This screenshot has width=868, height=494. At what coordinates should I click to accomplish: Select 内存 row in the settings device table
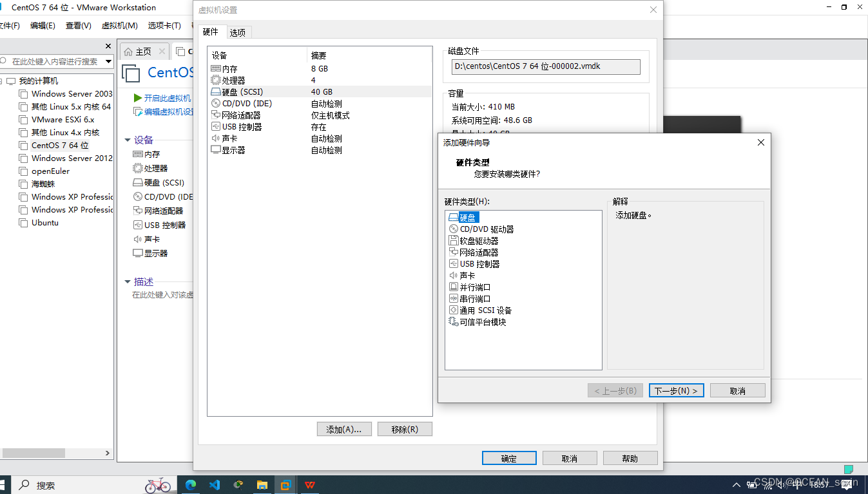[320, 68]
